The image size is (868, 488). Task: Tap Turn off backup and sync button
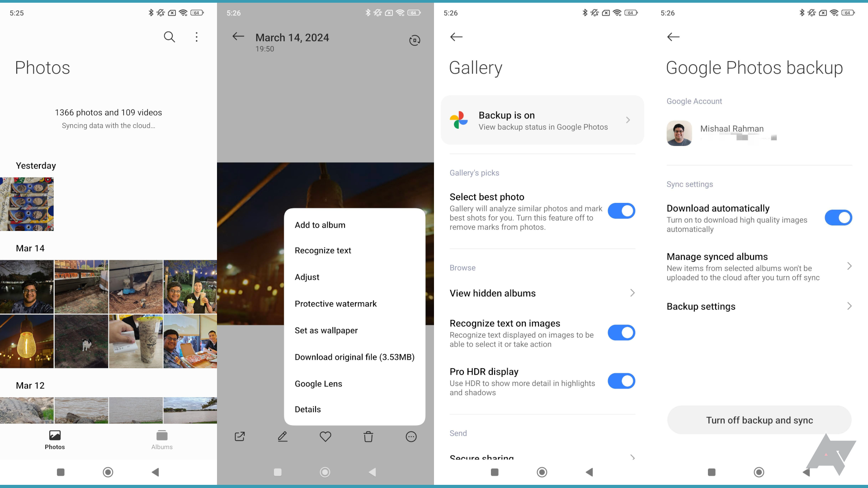pos(759,420)
